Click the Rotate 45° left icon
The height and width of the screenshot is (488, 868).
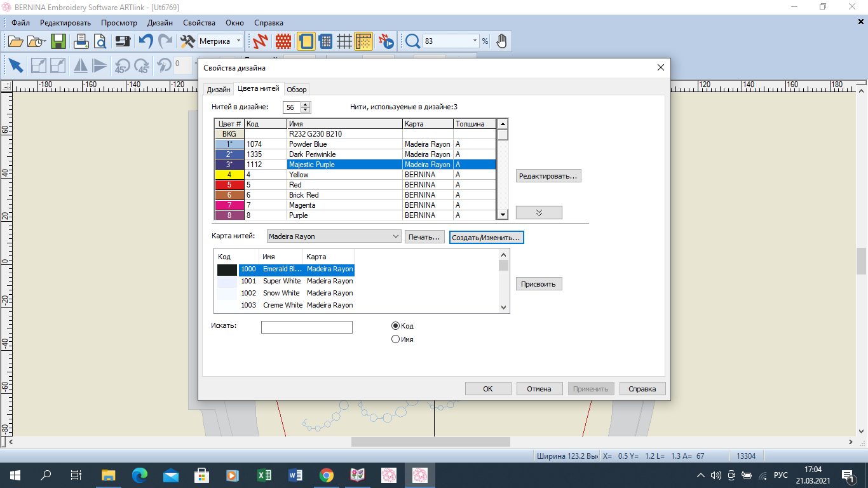click(122, 65)
